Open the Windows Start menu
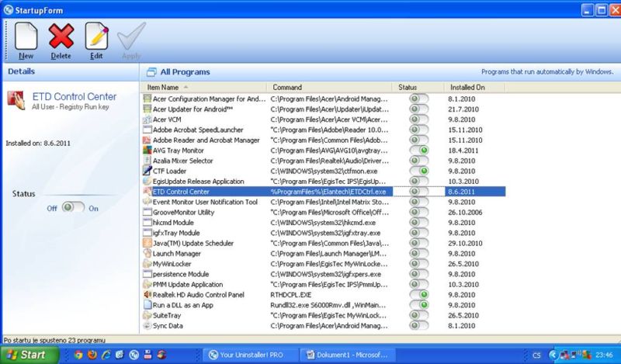621x364 pixels. (29, 355)
